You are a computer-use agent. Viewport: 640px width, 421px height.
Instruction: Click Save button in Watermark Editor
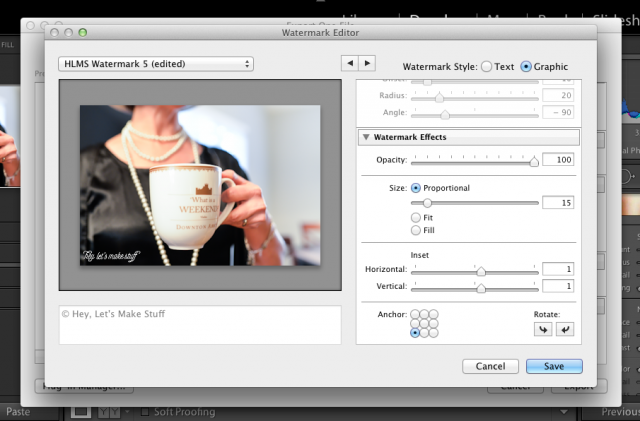point(554,366)
